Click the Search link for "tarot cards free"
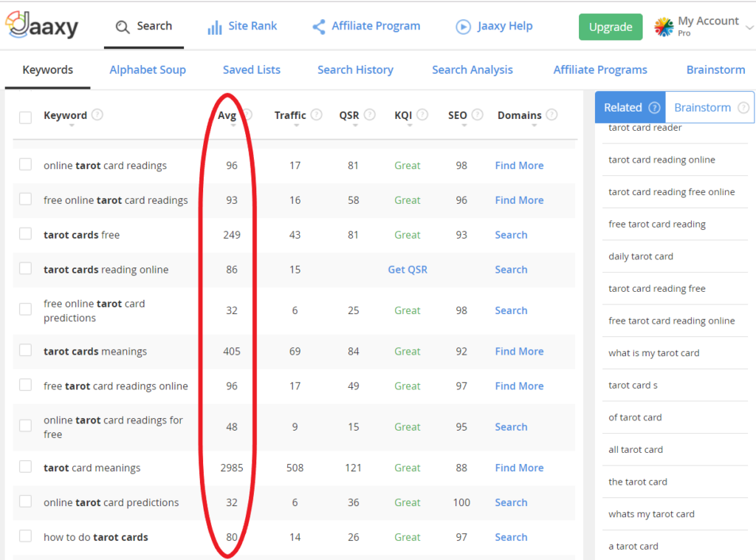Screen dimensions: 756x560 click(x=511, y=235)
